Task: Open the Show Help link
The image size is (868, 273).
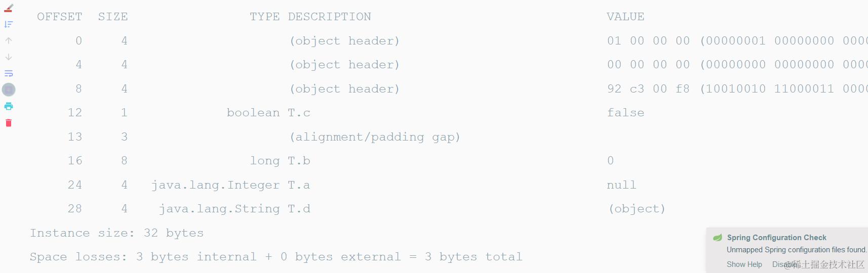Action: pos(744,264)
